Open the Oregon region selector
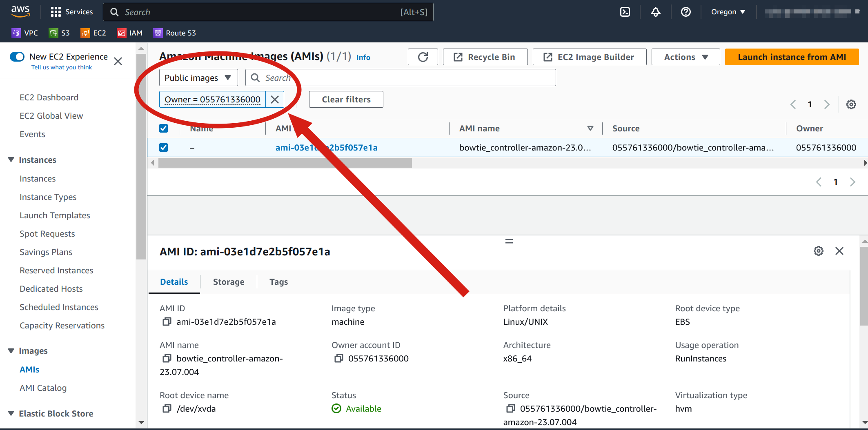Viewport: 868px width, 430px height. click(728, 12)
